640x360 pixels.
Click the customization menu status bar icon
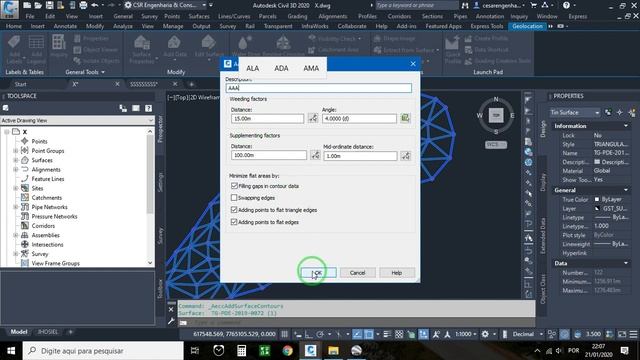click(633, 334)
